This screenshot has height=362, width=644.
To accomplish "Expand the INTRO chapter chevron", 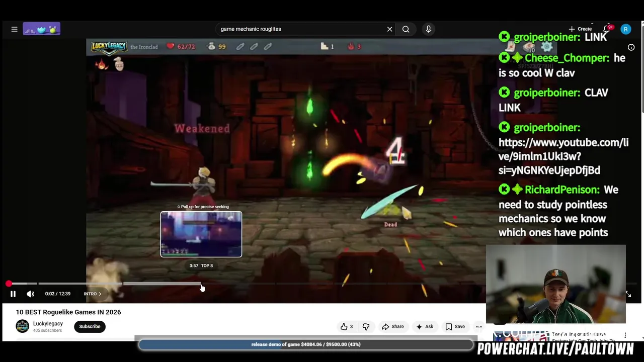I will tap(100, 294).
